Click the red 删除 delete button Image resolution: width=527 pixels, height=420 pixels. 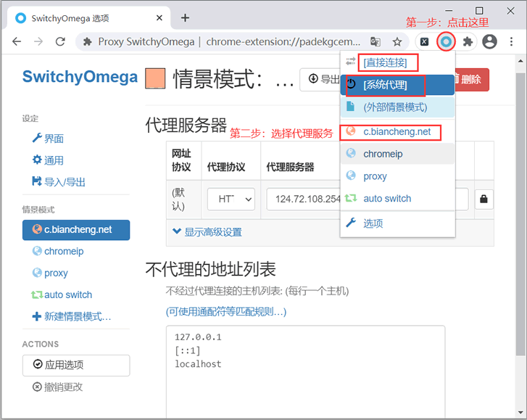pyautogui.click(x=470, y=79)
